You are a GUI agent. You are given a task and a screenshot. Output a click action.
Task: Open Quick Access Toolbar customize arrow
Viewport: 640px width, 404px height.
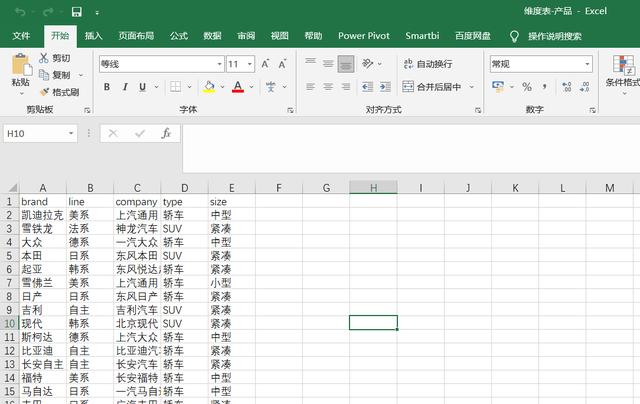(x=97, y=13)
